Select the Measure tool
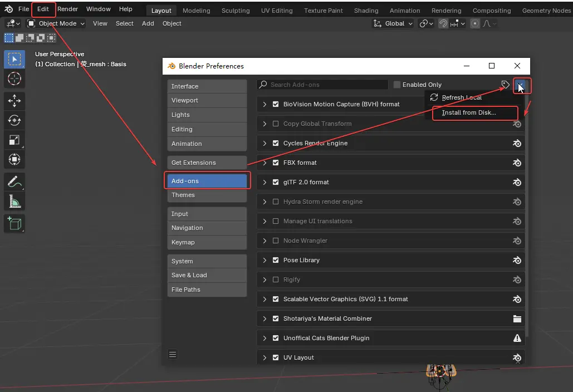Image resolution: width=573 pixels, height=392 pixels. (14, 202)
